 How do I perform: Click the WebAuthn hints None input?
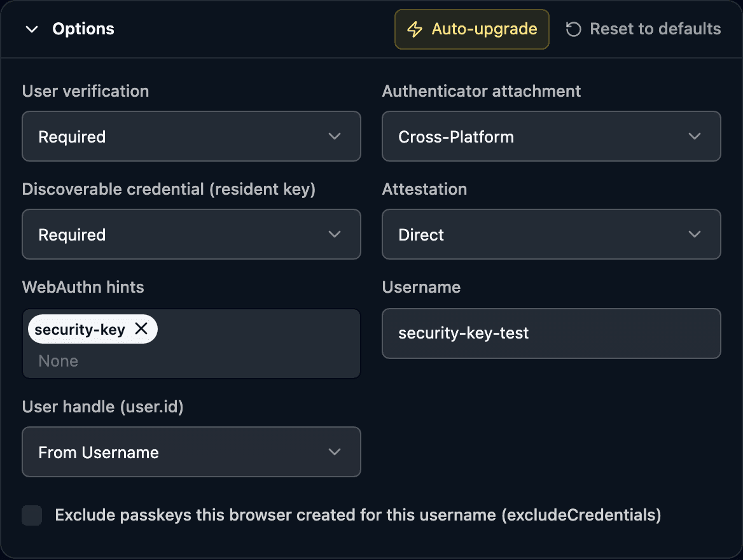coord(191,361)
